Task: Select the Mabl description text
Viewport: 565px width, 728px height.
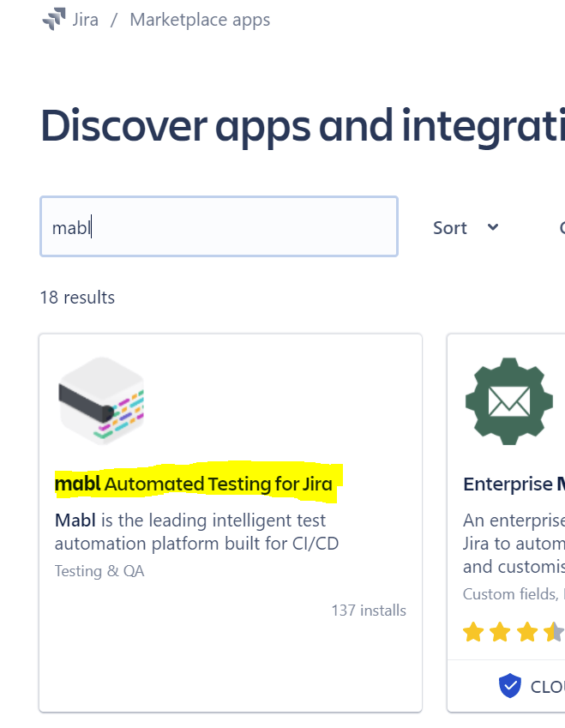Action: pyautogui.click(x=197, y=532)
